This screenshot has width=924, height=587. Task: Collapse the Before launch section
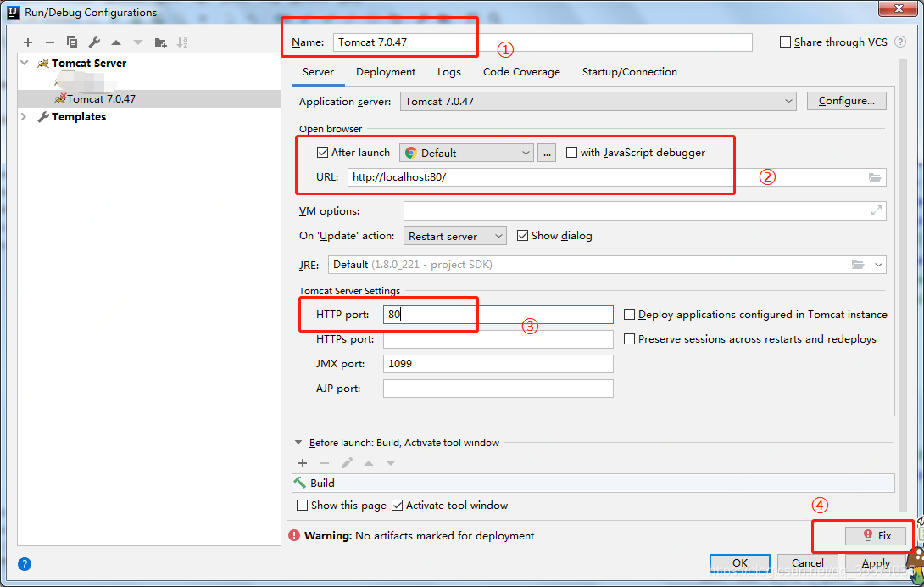pos(298,443)
